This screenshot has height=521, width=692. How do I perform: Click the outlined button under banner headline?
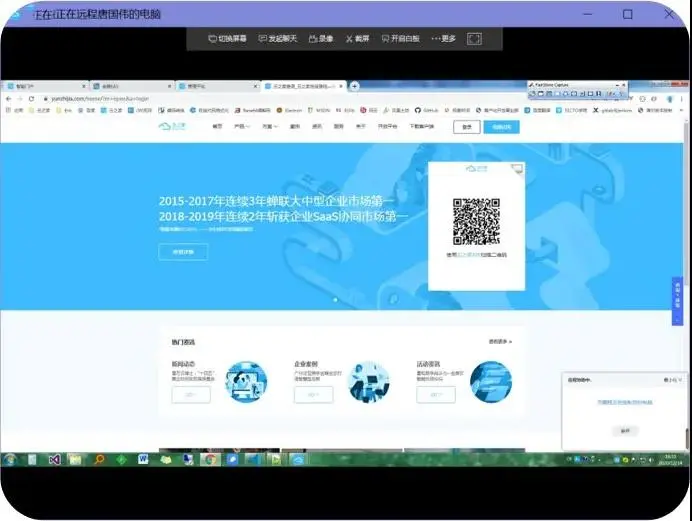click(x=183, y=252)
